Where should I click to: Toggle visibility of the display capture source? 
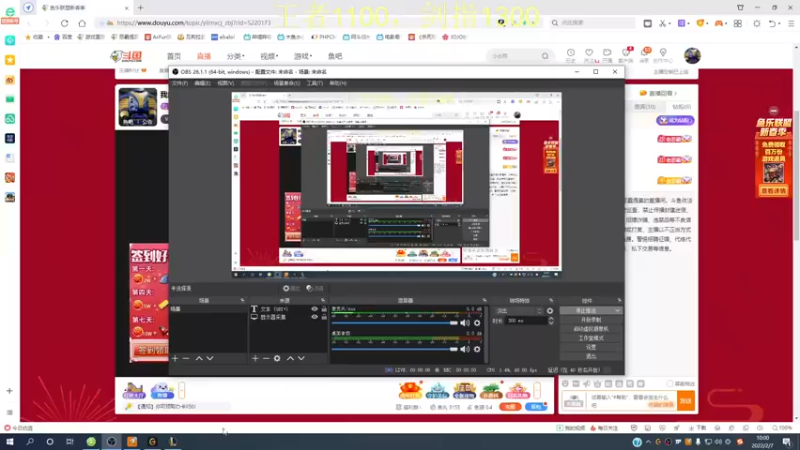pyautogui.click(x=314, y=317)
